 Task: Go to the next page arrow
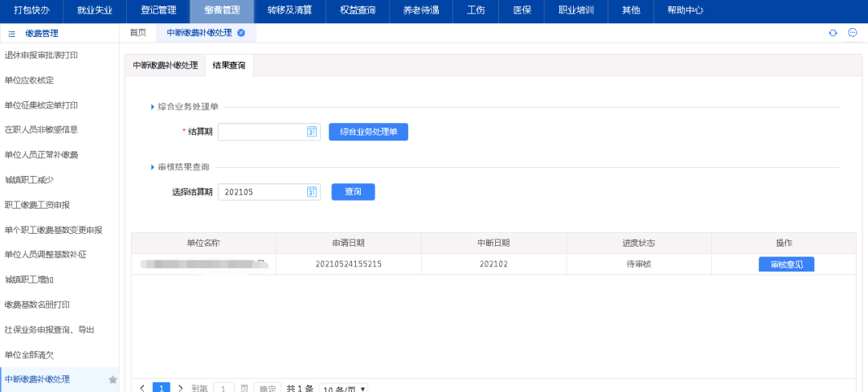(180, 388)
